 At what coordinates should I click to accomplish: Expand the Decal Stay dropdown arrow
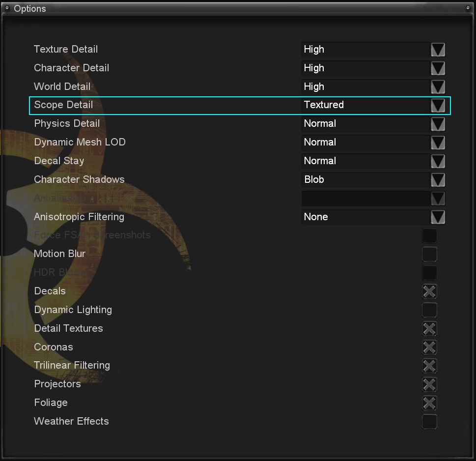(x=438, y=161)
